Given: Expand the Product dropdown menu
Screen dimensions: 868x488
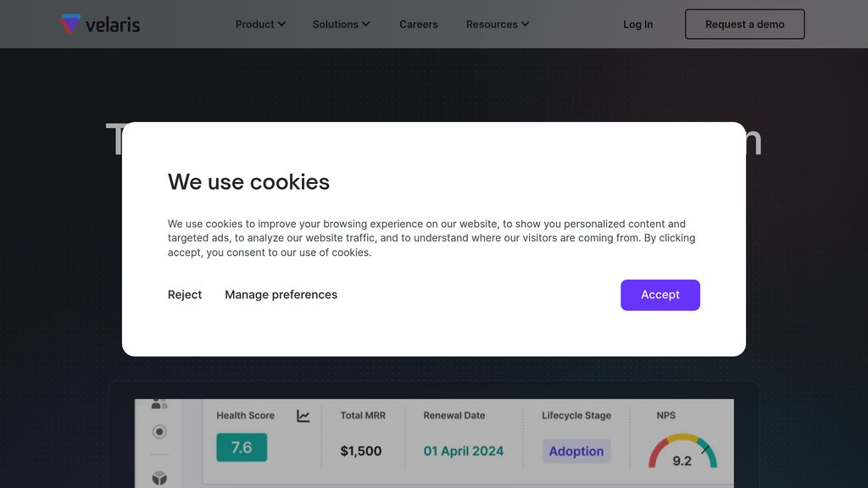Looking at the screenshot, I should tap(260, 25).
